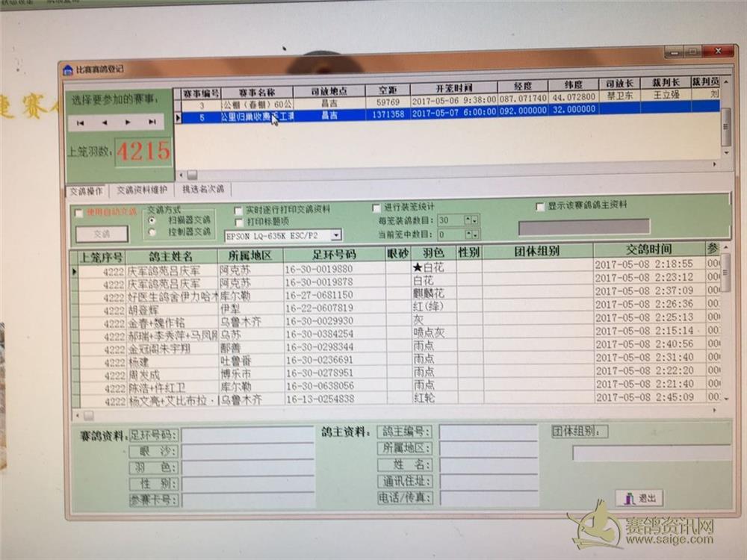Click horizontal scrollbar under race list

click(448, 175)
